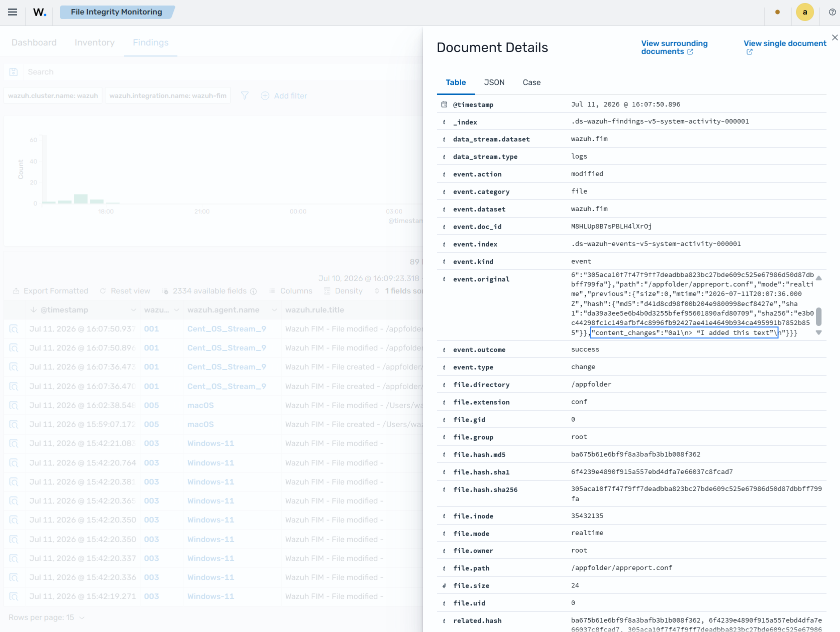Open the @timestamp column header menu
This screenshot has height=632, width=840.
[133, 310]
